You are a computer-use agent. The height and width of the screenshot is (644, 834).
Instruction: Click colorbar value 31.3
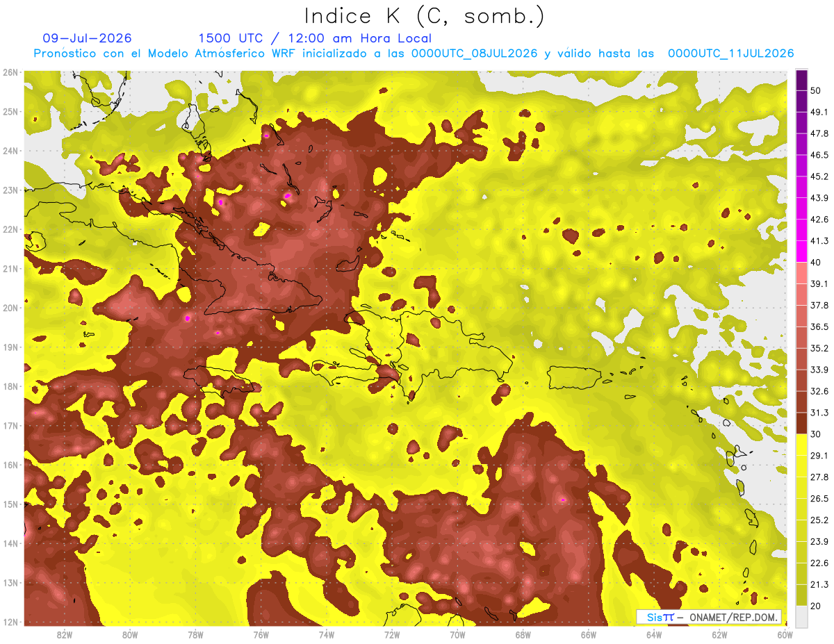(819, 413)
